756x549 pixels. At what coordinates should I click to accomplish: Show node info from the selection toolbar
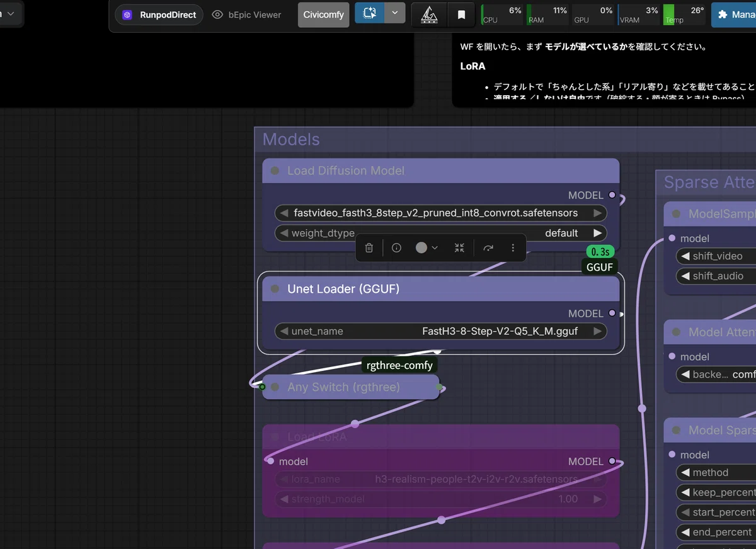(x=396, y=248)
